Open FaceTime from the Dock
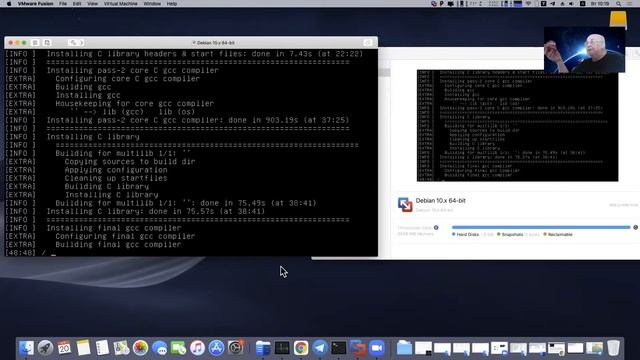 pyautogui.click(x=178, y=348)
